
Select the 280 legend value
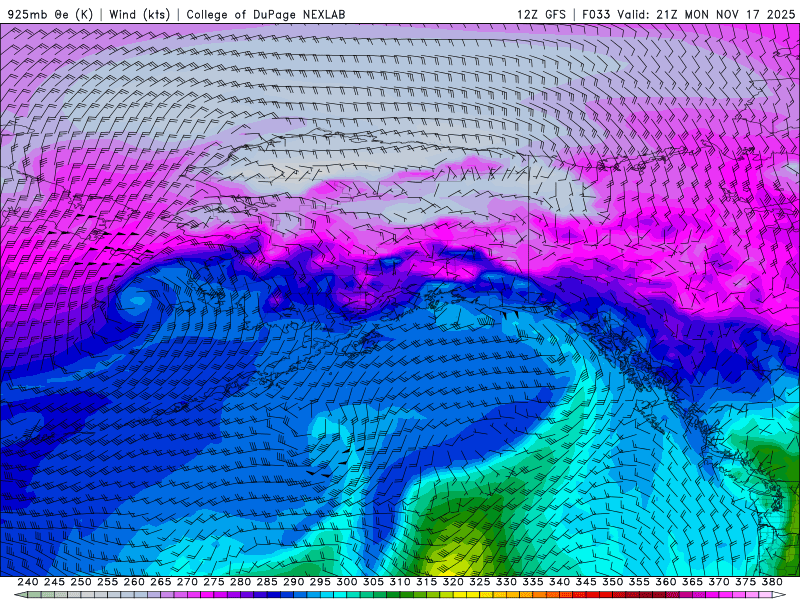[240, 582]
